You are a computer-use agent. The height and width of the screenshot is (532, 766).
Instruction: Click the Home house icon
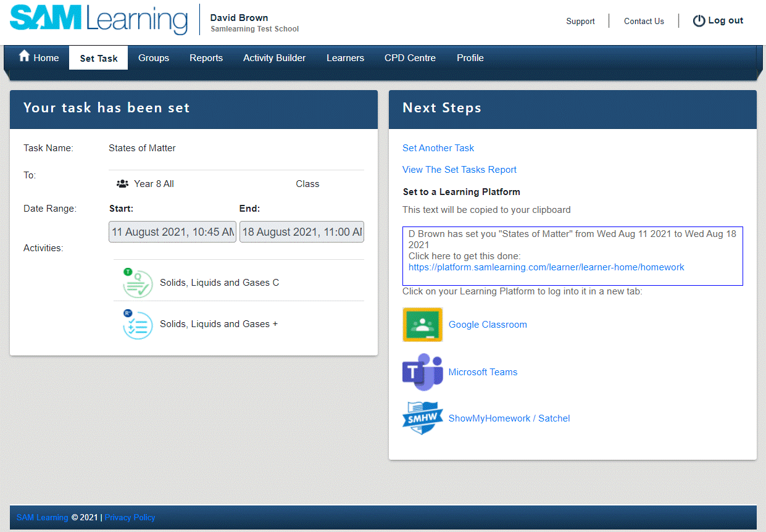[x=25, y=57]
